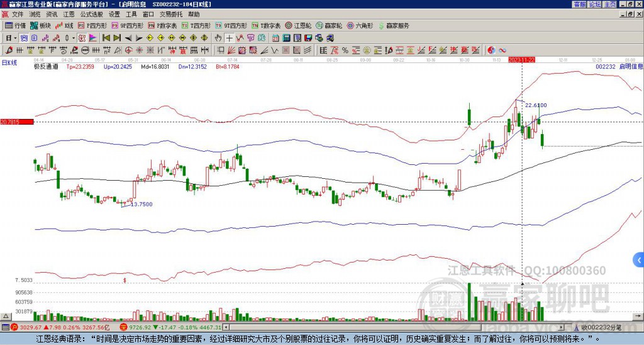Click the 主页 homepage link
The width and height of the screenshot is (644, 345).
(x=609, y=4)
